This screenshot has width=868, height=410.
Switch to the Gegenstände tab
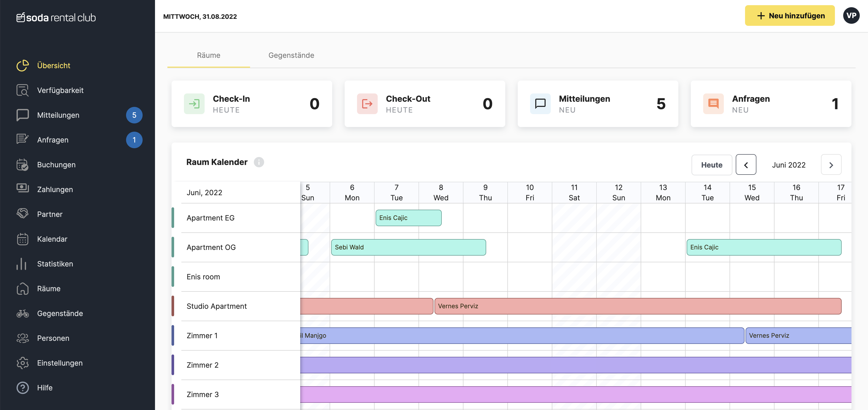(x=291, y=56)
